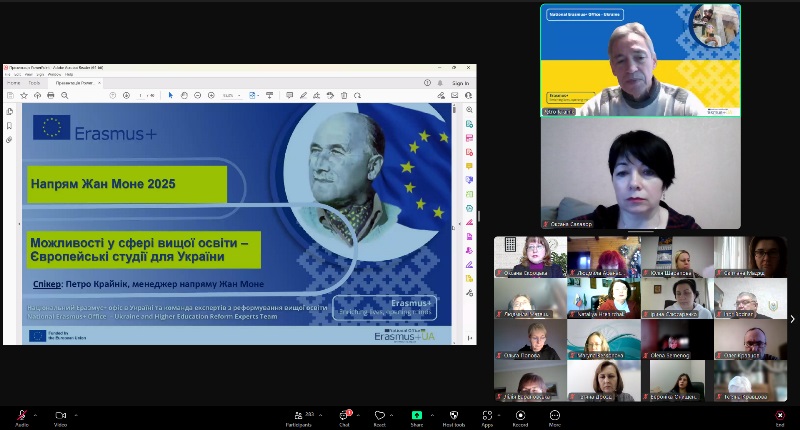Go to next page arrow icon
This screenshot has height=430, width=800.
[x=126, y=95]
